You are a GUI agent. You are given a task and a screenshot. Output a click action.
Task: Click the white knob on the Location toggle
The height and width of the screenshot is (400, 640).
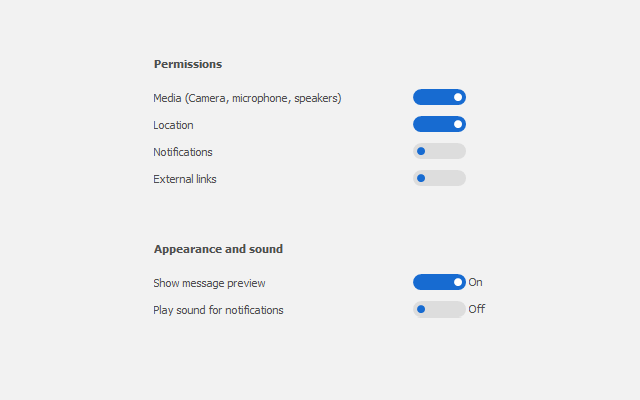[x=458, y=124]
